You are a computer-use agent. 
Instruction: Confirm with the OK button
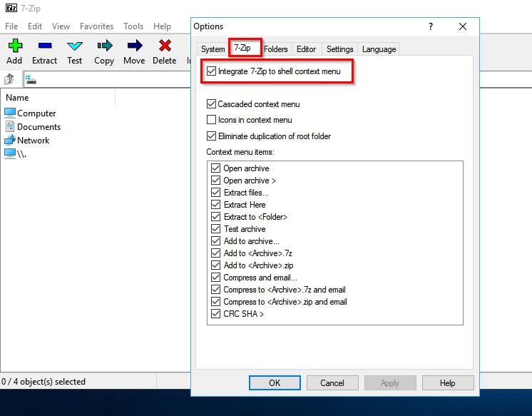[275, 383]
